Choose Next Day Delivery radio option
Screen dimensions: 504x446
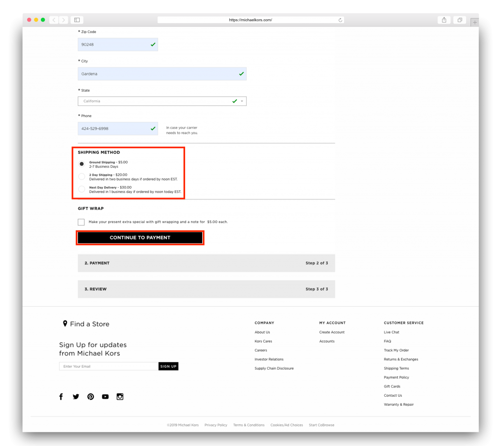click(82, 189)
